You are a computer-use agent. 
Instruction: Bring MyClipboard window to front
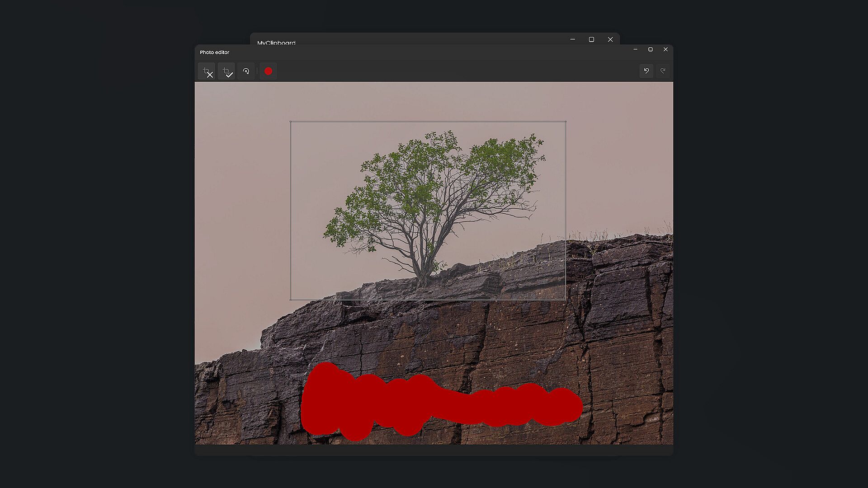pyautogui.click(x=407, y=39)
